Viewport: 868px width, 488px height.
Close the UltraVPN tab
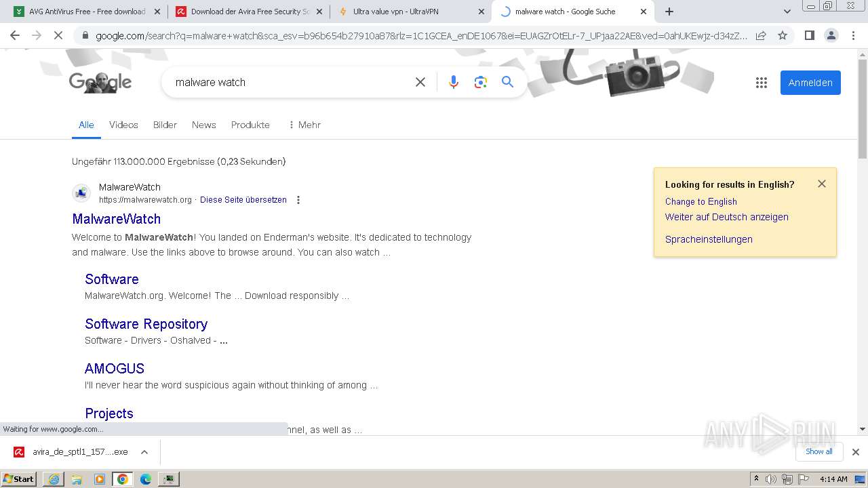481,12
